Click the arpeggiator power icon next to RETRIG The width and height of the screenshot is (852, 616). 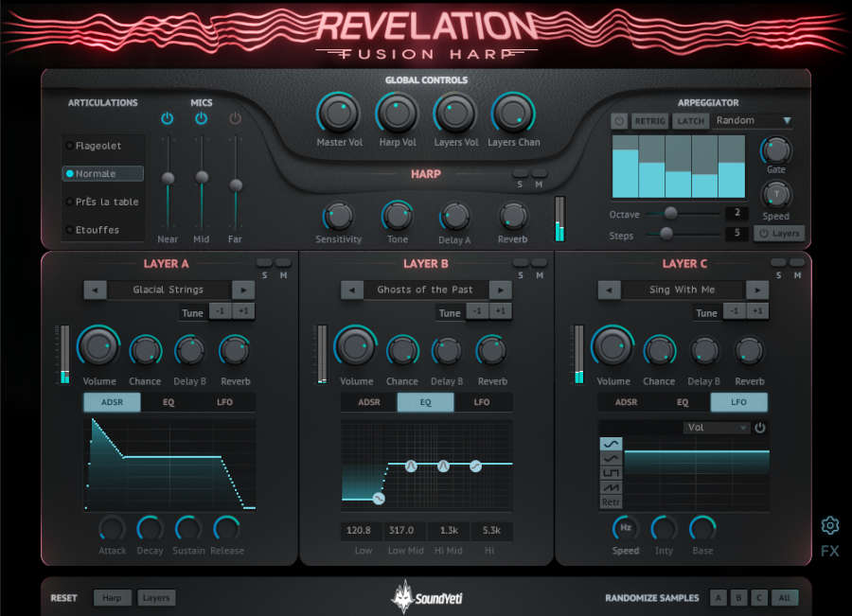point(620,120)
